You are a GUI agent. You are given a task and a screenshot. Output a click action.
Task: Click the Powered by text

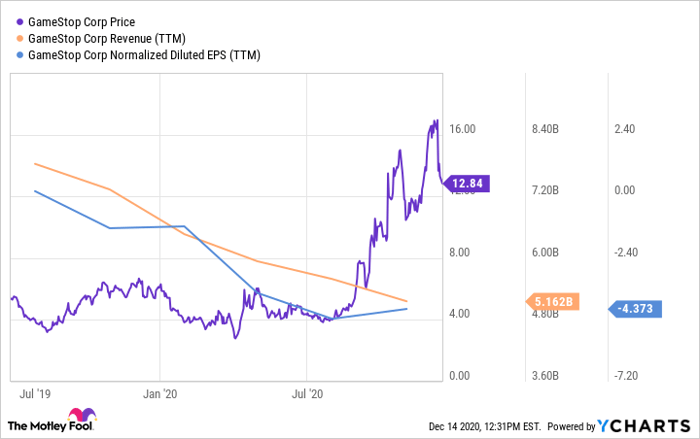(570, 426)
